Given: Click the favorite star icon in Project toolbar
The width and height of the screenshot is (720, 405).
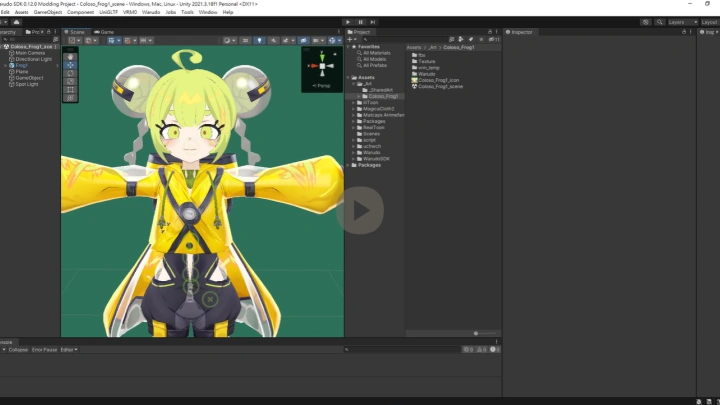Looking at the screenshot, I should pos(481,39).
